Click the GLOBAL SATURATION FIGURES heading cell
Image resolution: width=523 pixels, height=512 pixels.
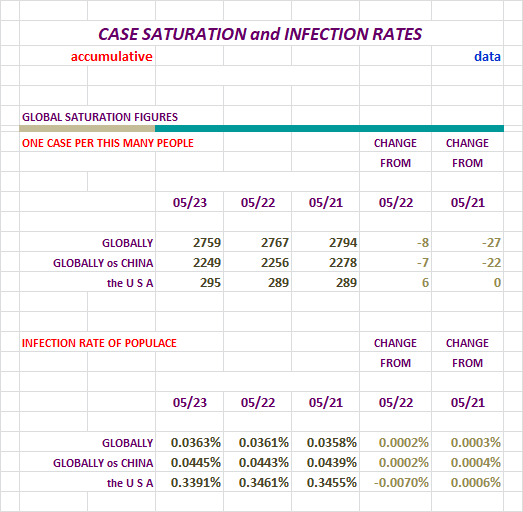point(100,117)
